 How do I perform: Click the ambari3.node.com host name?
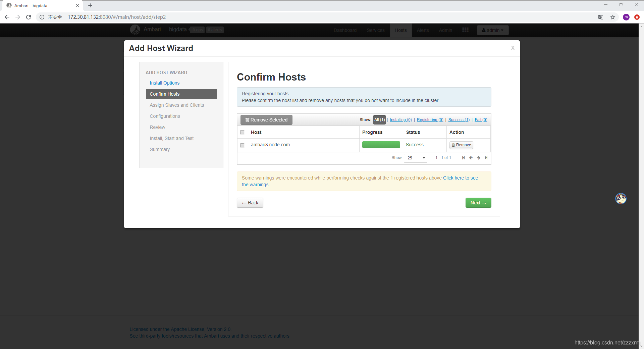270,145
